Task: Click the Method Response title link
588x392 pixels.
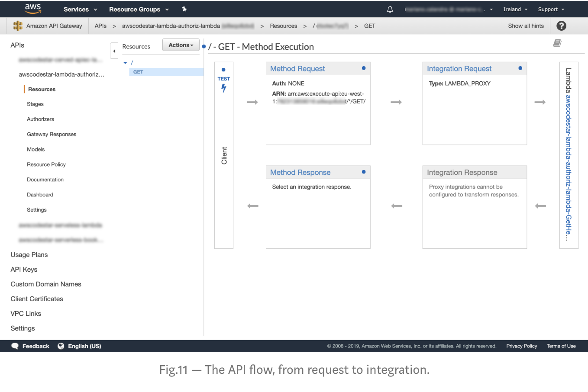Action: [300, 172]
